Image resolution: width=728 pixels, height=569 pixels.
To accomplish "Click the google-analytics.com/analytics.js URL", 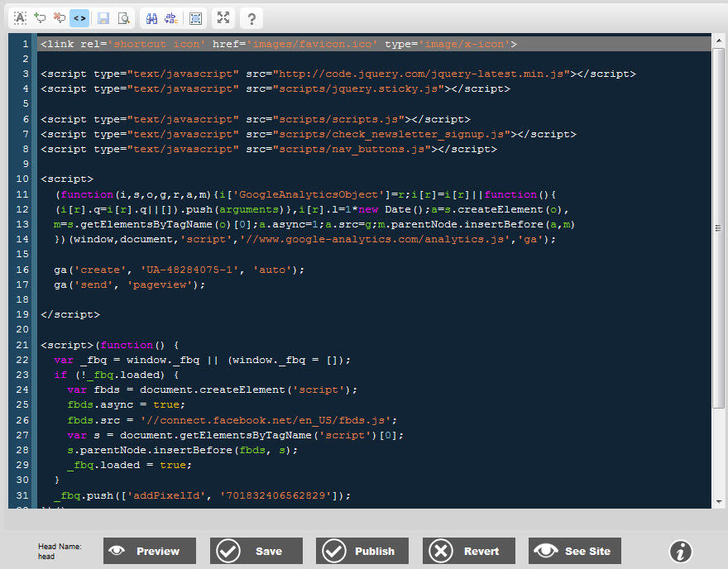I will pyautogui.click(x=375, y=240).
